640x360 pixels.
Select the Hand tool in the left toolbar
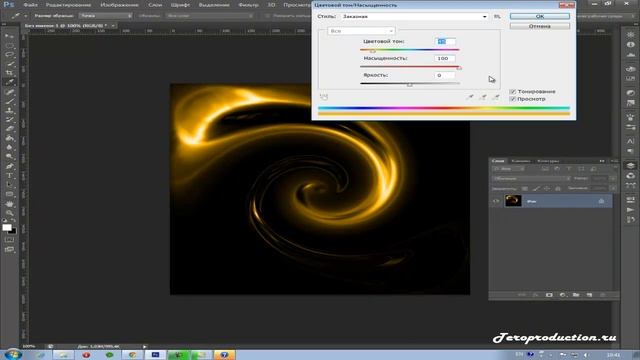tap(9, 203)
